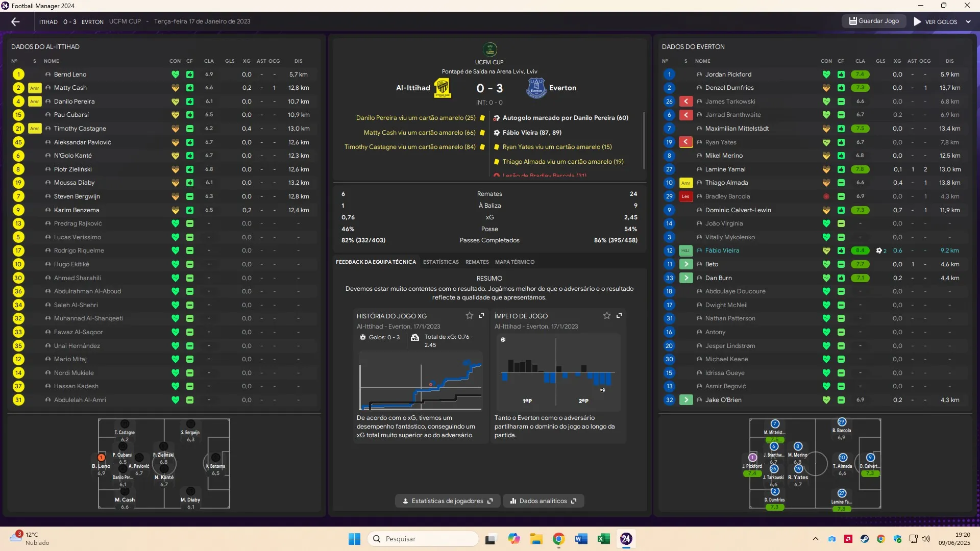Open the Everton club crest
This screenshot has height=551, width=980.
pos(536,88)
